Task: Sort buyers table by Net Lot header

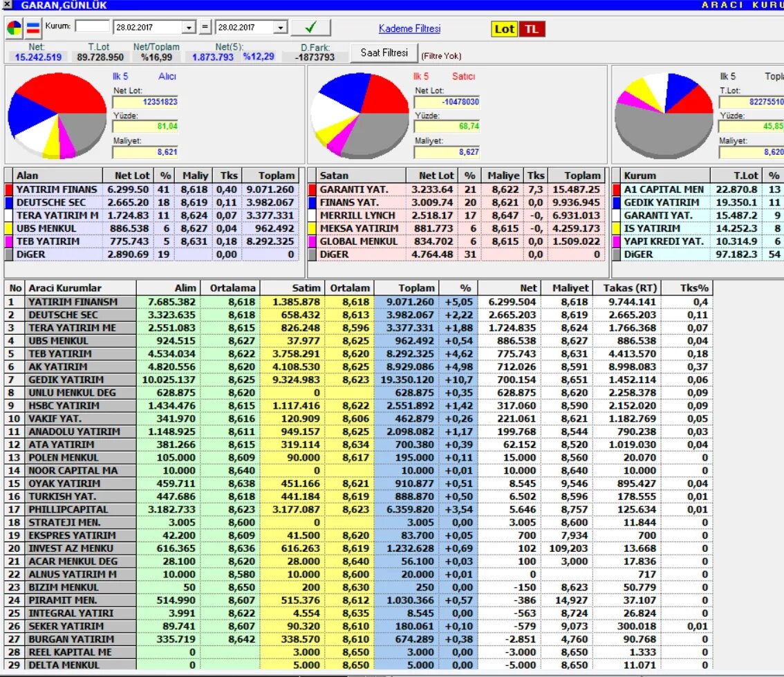Action: click(129, 176)
